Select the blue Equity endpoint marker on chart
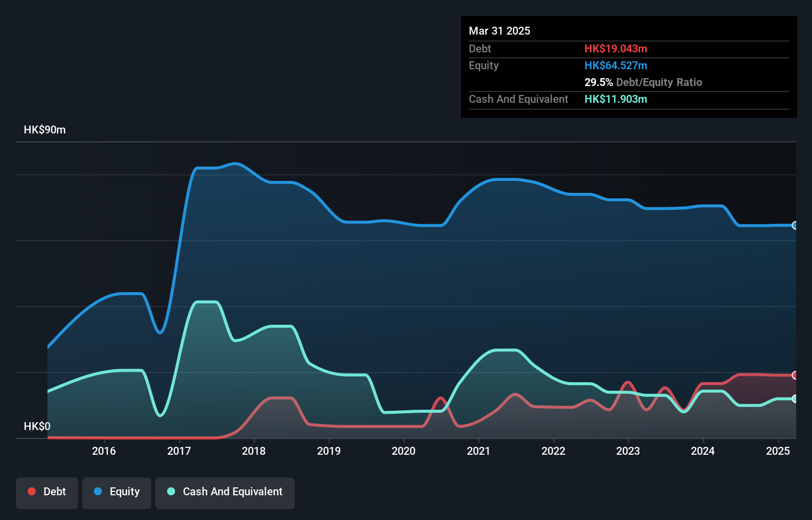812x520 pixels. [795, 225]
